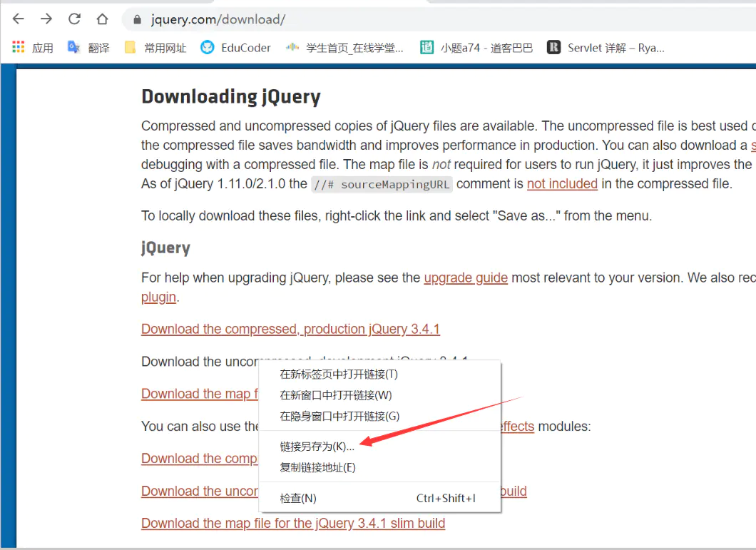
Task: View site info via the padlock icon
Action: 138,19
